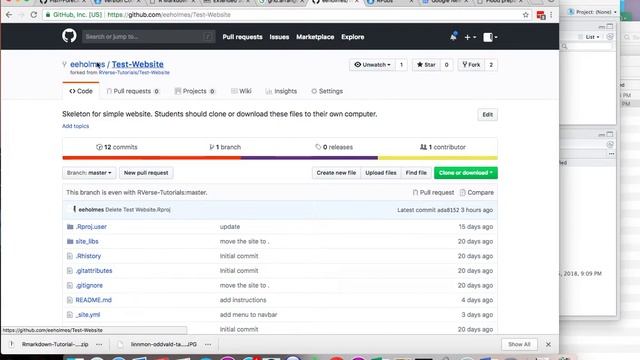Click the .gitattributes file icon
640x360 pixels.
(x=70, y=271)
